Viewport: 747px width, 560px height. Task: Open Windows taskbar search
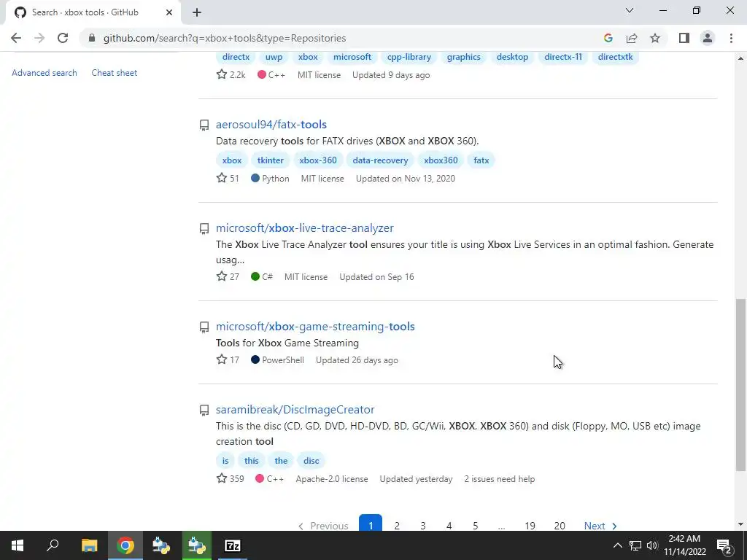pos(53,545)
